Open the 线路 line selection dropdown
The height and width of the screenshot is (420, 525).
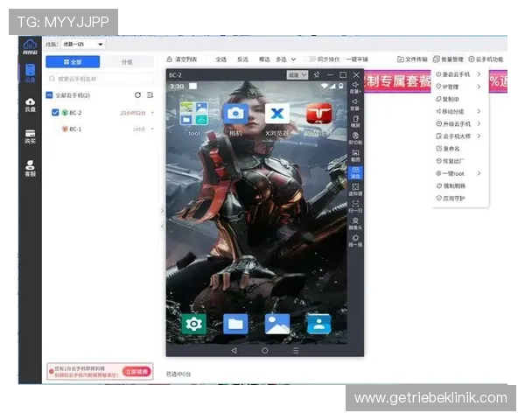[83, 45]
